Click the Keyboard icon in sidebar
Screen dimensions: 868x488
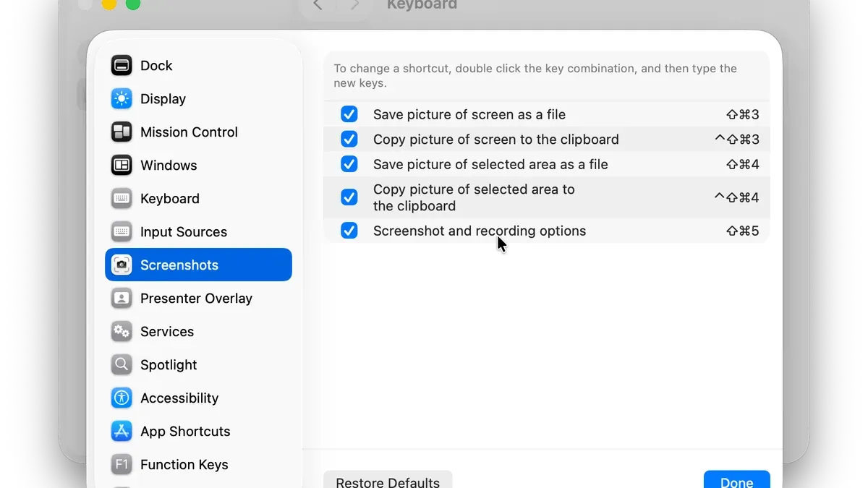(122, 199)
